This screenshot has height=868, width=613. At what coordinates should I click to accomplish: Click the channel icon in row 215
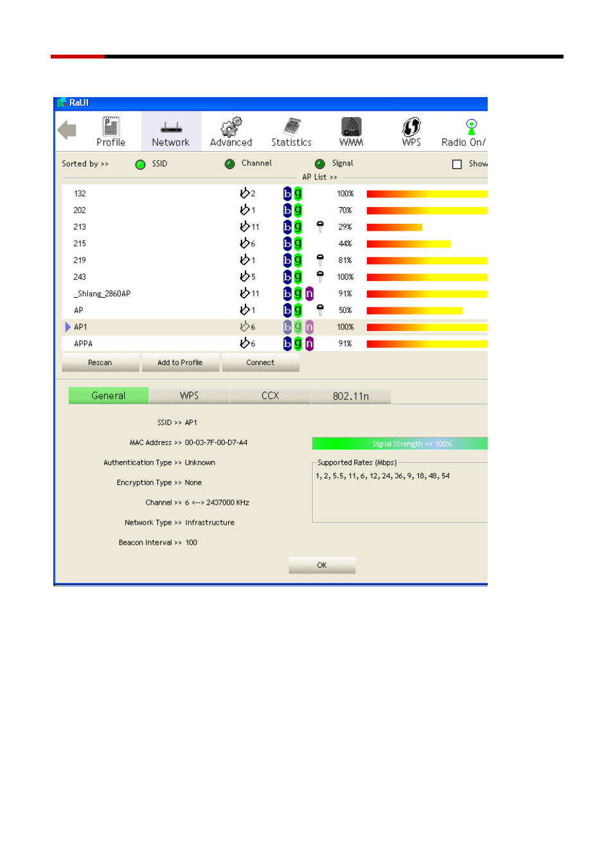pyautogui.click(x=244, y=244)
